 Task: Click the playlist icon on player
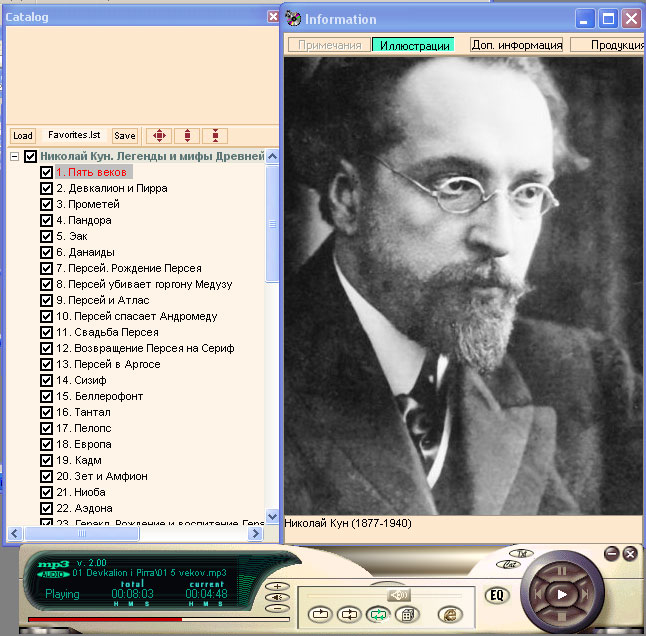[x=408, y=614]
